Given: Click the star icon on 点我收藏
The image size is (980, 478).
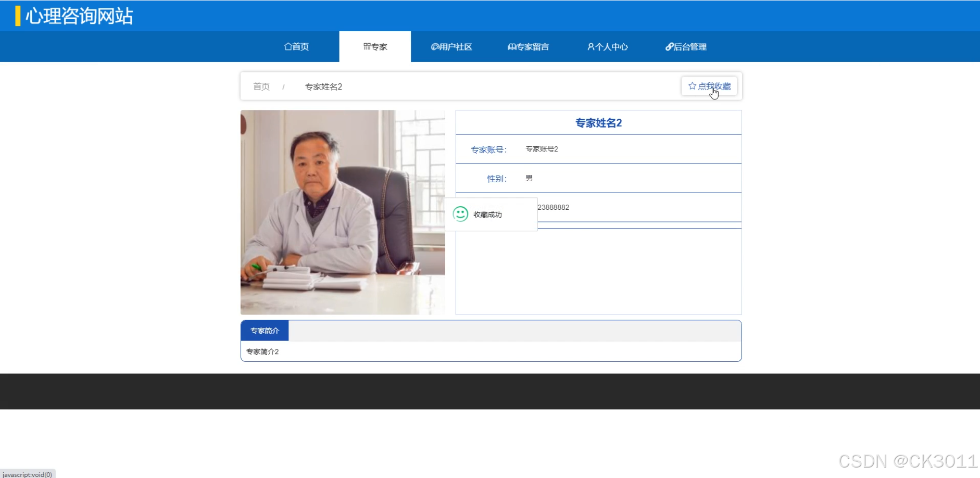Looking at the screenshot, I should pyautogui.click(x=692, y=86).
